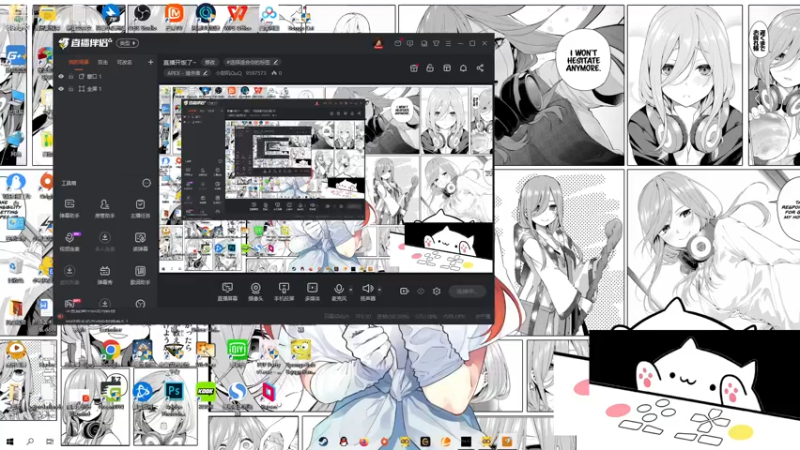Click the room number 9597573
This screenshot has height=450, width=800.
pyautogui.click(x=256, y=73)
